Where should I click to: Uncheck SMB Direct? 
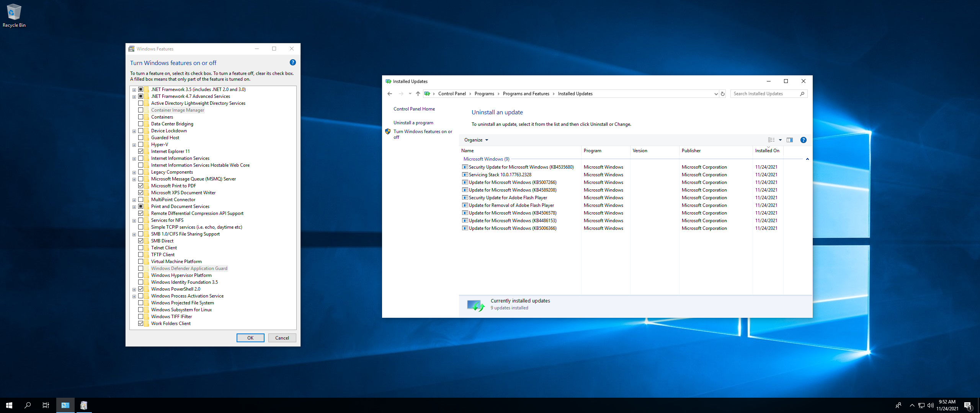pyautogui.click(x=141, y=241)
